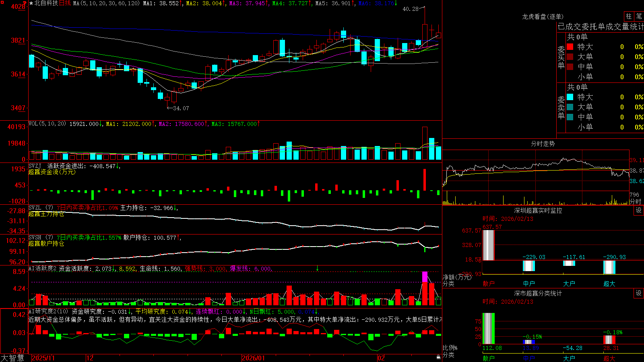The height and width of the screenshot is (362, 644).
Task: Click the 34.07 low price label
Action: pyautogui.click(x=181, y=108)
